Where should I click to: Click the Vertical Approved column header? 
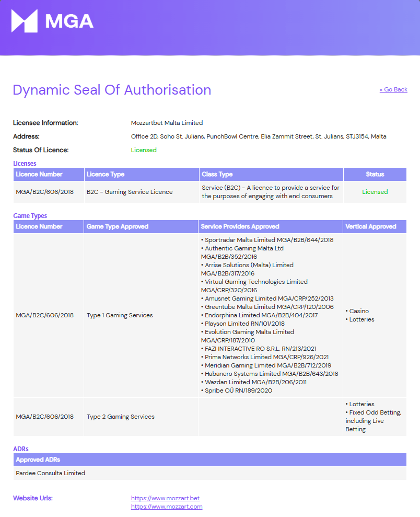(x=375, y=226)
